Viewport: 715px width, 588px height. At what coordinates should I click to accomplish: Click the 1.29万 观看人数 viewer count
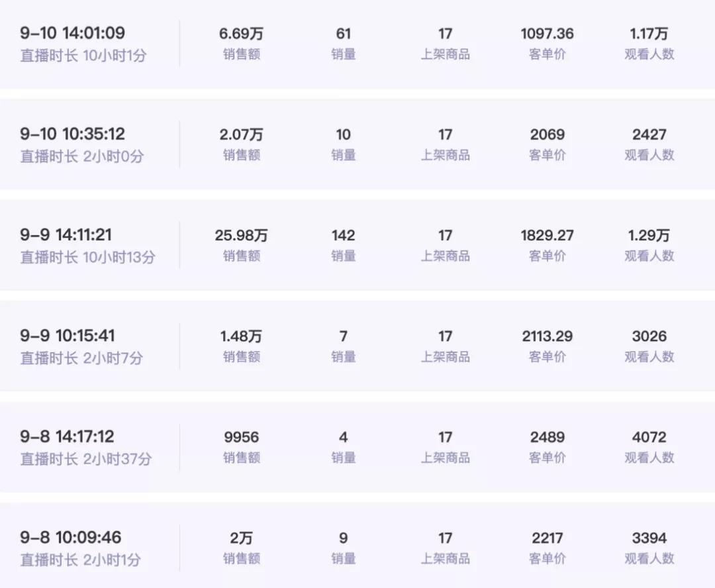(649, 235)
